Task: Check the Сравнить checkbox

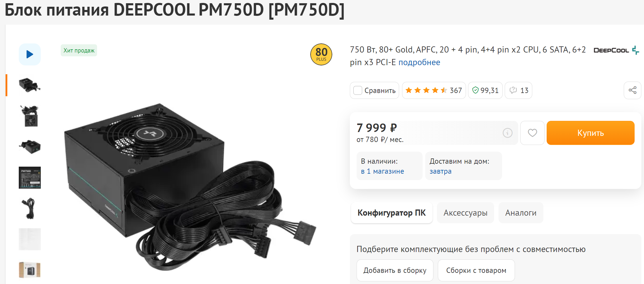Action: coord(358,90)
